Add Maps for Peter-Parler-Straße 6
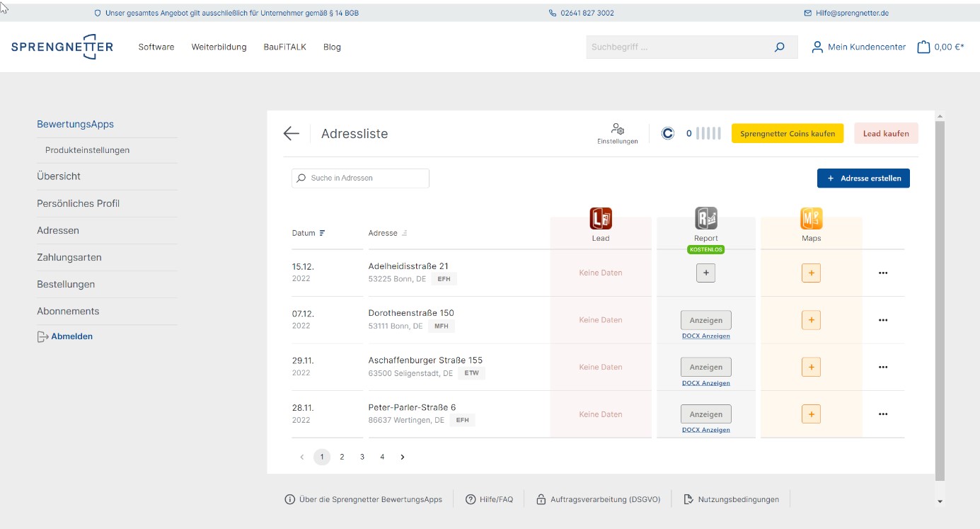Screen dimensions: 980x529 click(x=811, y=414)
